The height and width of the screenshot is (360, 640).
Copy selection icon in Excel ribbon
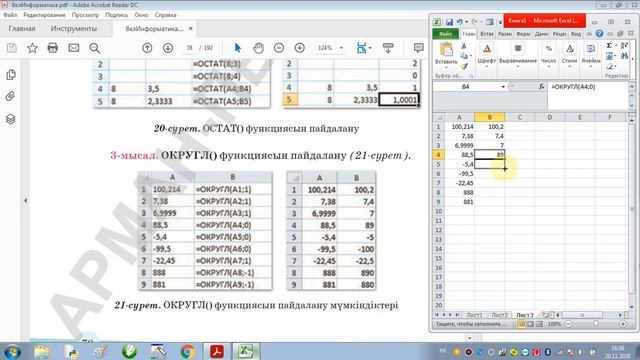click(464, 56)
